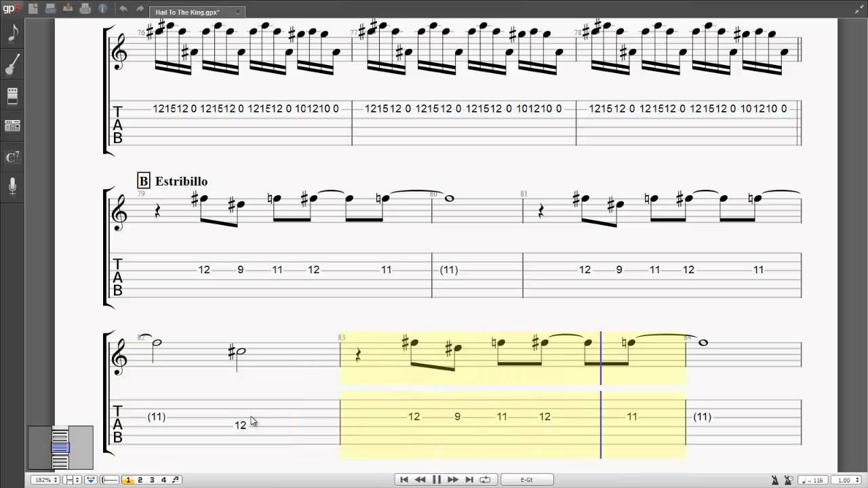Fast forward to the next bar
The width and height of the screenshot is (868, 488).
453,480
